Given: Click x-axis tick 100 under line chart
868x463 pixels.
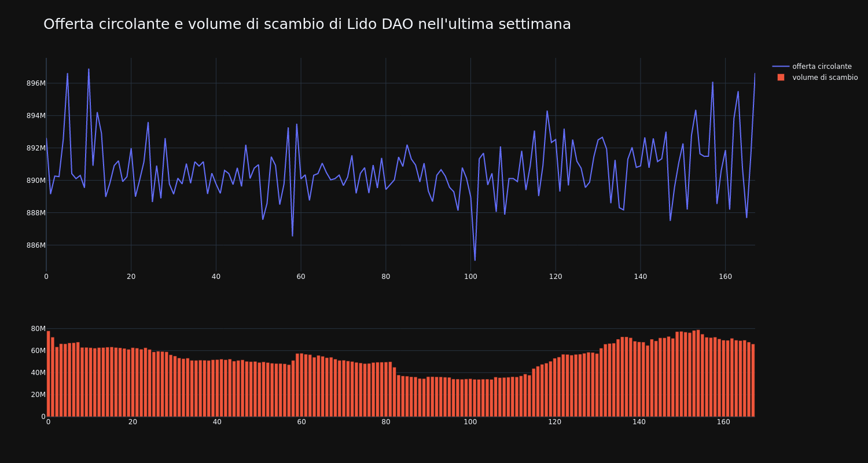Looking at the screenshot, I should [x=470, y=277].
